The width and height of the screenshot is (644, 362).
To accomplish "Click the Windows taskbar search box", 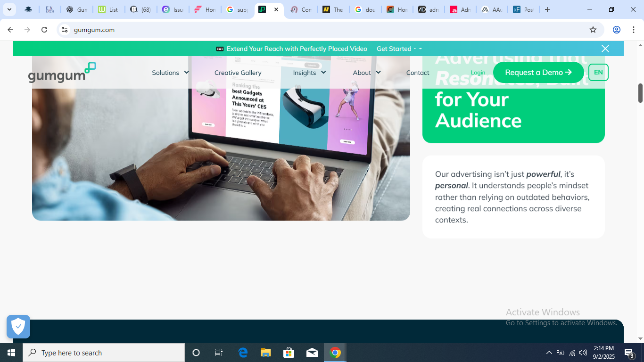I will click(x=104, y=353).
